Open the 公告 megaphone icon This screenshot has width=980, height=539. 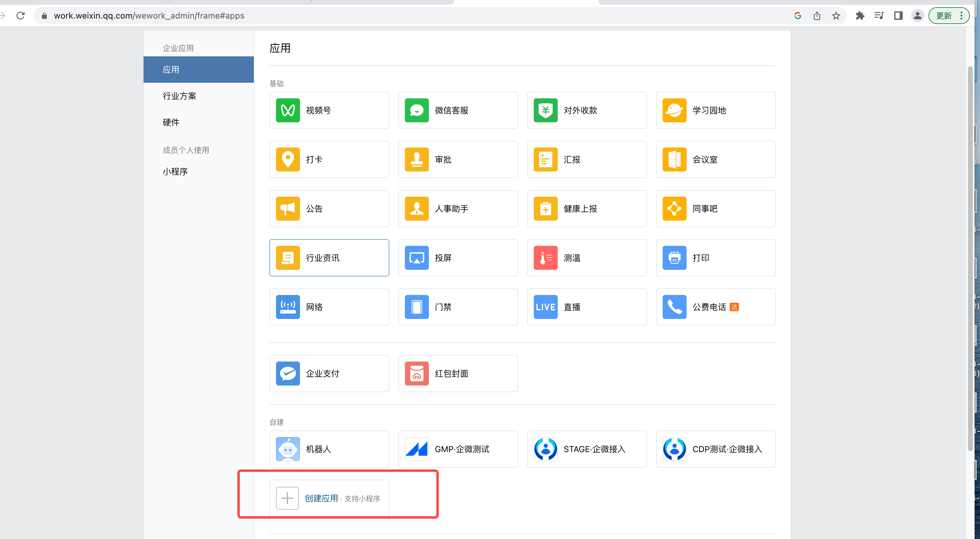click(288, 209)
